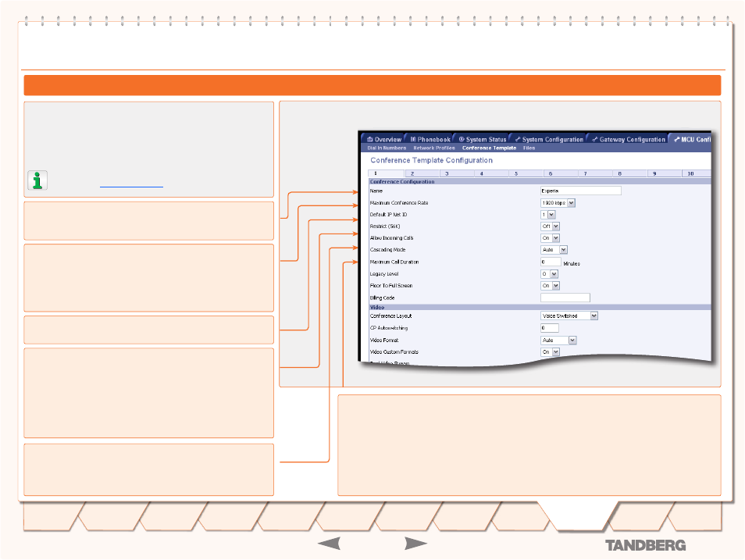745x560 pixels.
Task: Click the CP Autoswitching value field
Action: (x=550, y=328)
